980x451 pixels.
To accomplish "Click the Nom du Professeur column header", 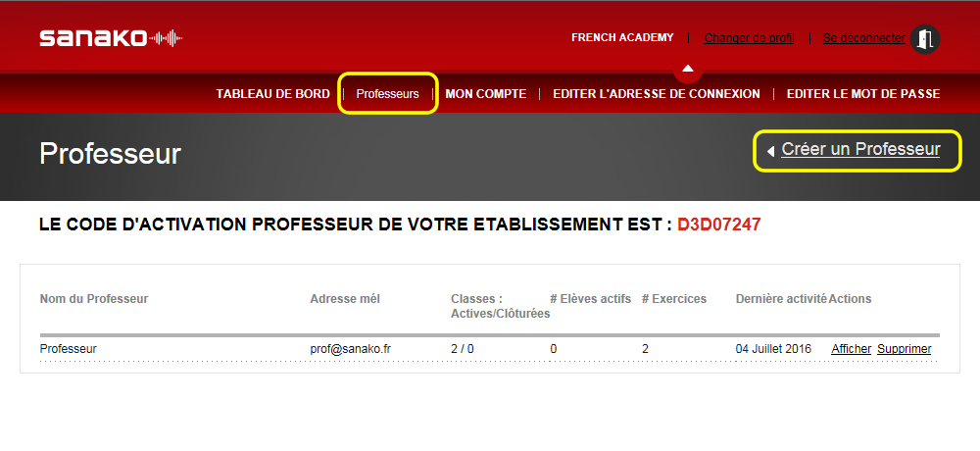I will click(x=94, y=299).
